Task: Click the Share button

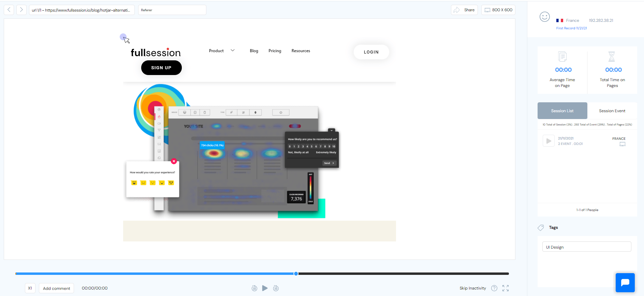Action: coord(464,10)
